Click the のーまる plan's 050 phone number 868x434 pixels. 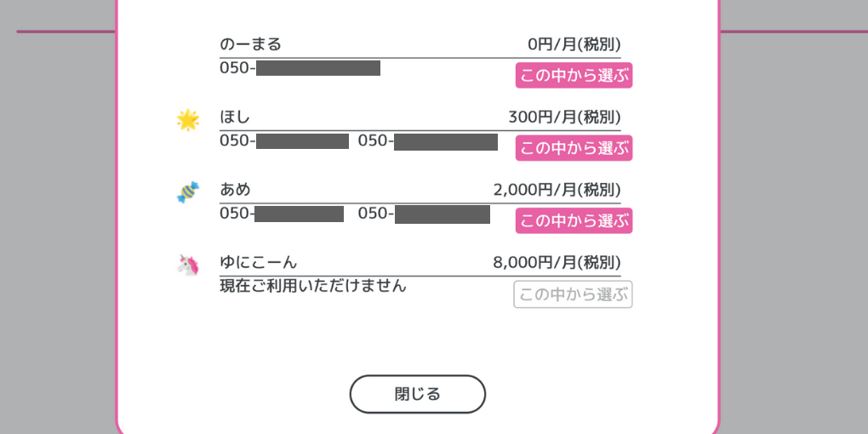300,68
